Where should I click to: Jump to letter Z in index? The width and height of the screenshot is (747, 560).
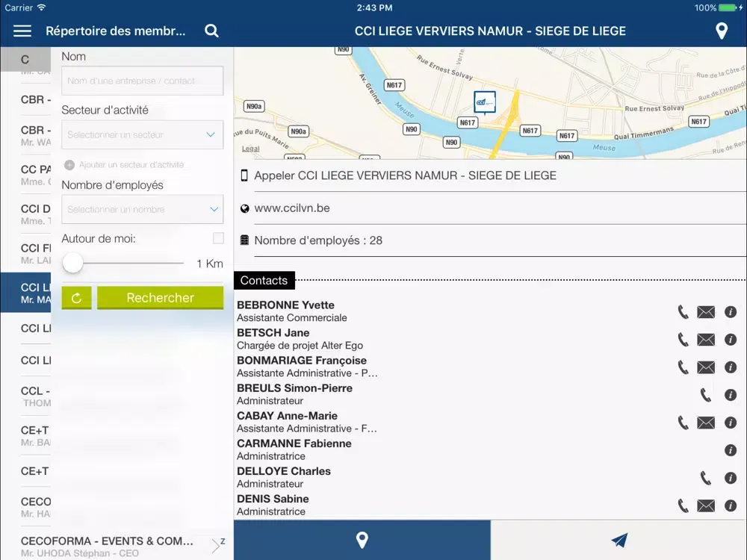pos(223,541)
